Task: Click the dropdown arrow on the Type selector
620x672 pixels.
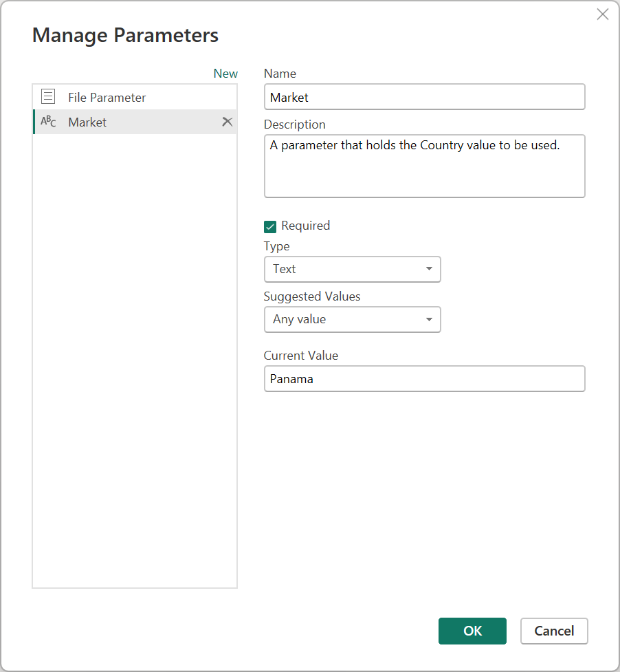Action: [429, 269]
